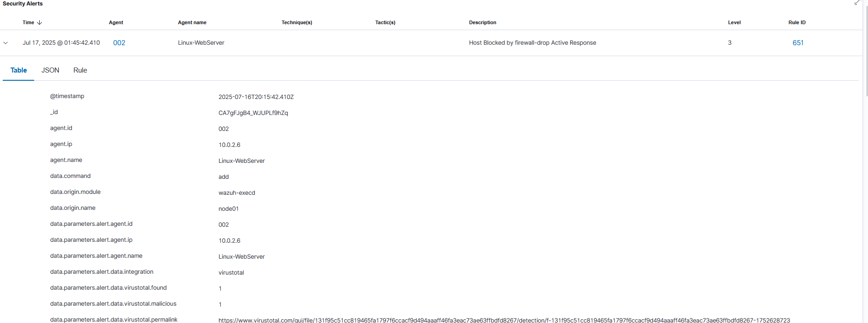Open rule ID 651 link
868x323 pixels.
coord(798,43)
